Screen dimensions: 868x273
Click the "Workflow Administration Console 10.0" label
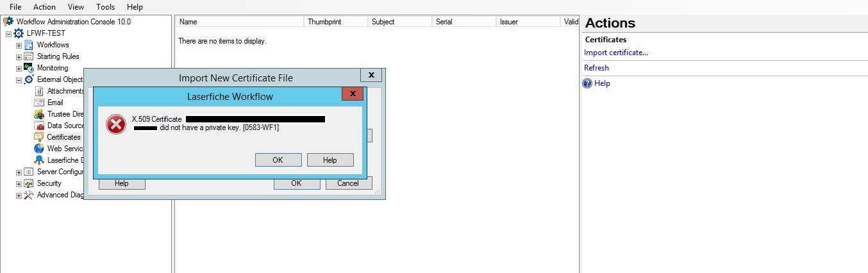click(x=74, y=22)
